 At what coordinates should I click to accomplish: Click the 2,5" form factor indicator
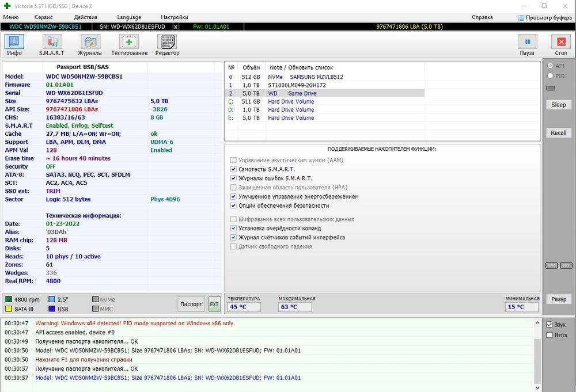(x=52, y=299)
